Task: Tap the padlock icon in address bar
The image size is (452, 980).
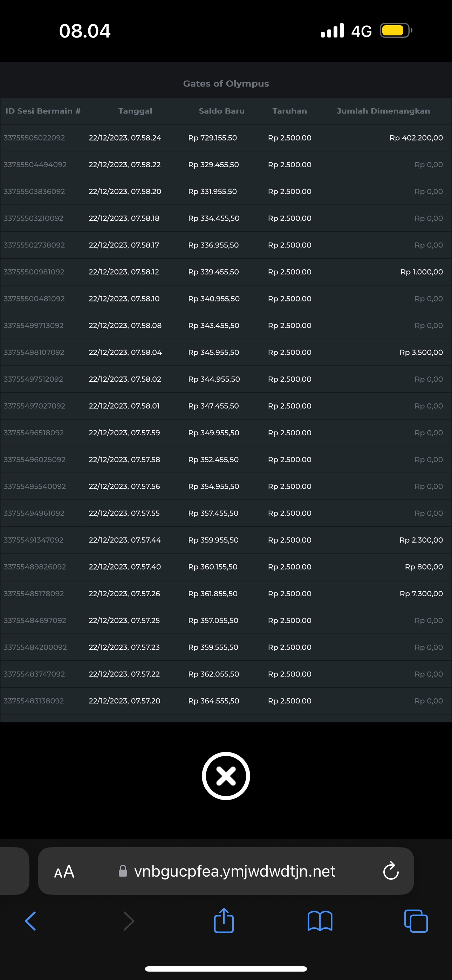Action: [x=123, y=871]
